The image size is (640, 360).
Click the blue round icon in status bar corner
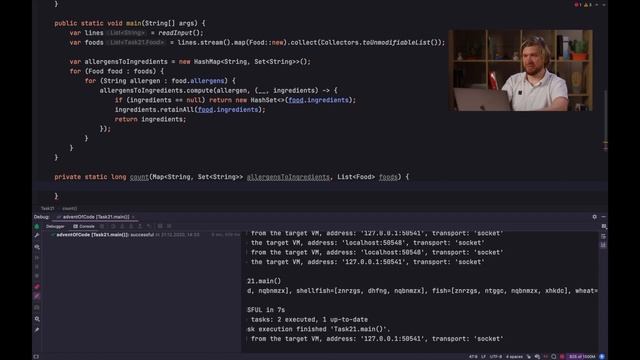coord(602,357)
